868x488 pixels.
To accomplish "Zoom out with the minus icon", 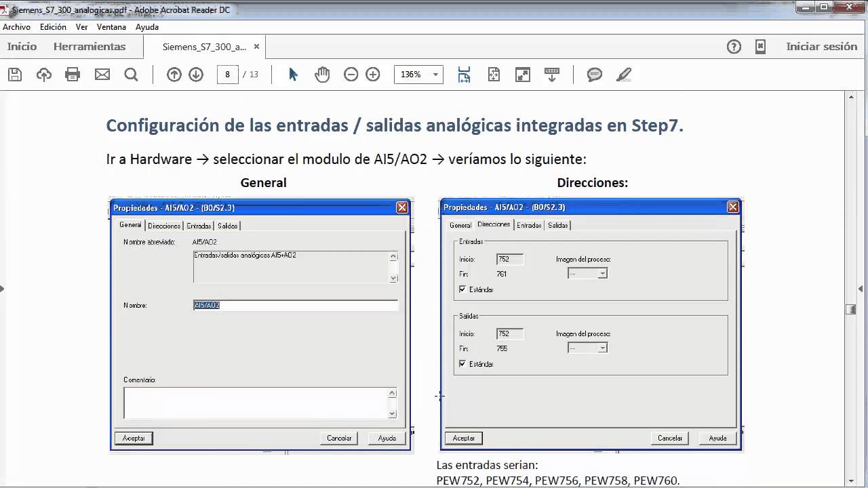I will point(351,75).
